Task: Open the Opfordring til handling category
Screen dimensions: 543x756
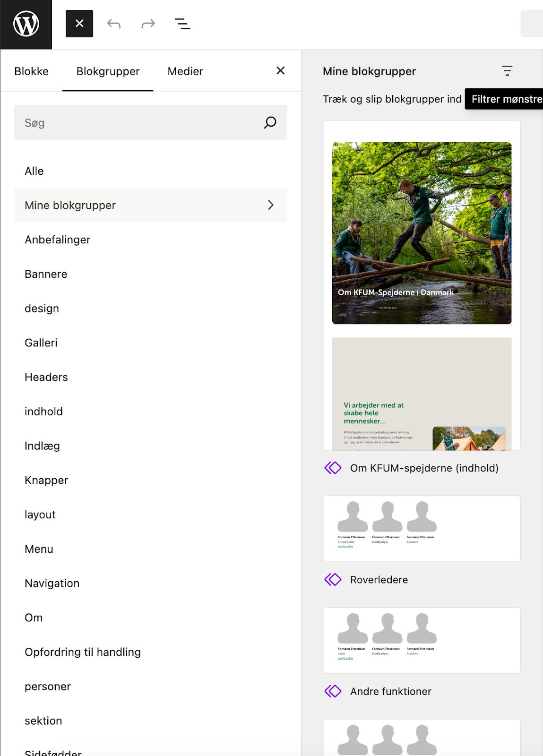Action: click(83, 652)
